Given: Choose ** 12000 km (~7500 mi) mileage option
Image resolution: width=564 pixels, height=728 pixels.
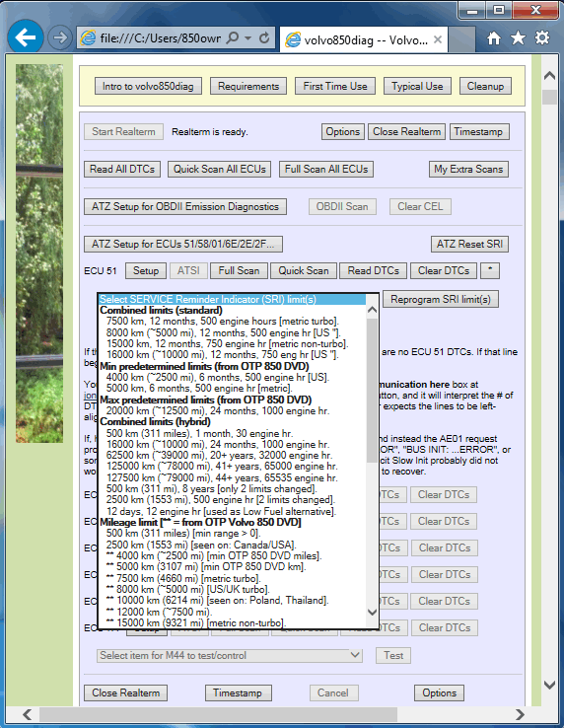Looking at the screenshot, I should (x=232, y=612).
